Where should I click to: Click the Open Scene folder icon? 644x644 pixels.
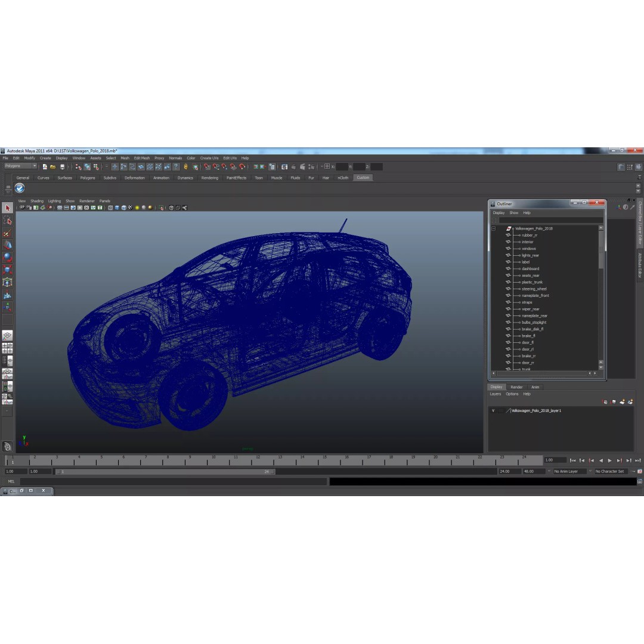53,167
